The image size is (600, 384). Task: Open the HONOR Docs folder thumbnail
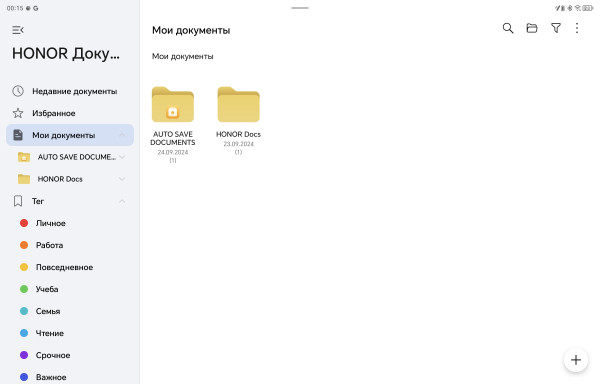[x=238, y=104]
